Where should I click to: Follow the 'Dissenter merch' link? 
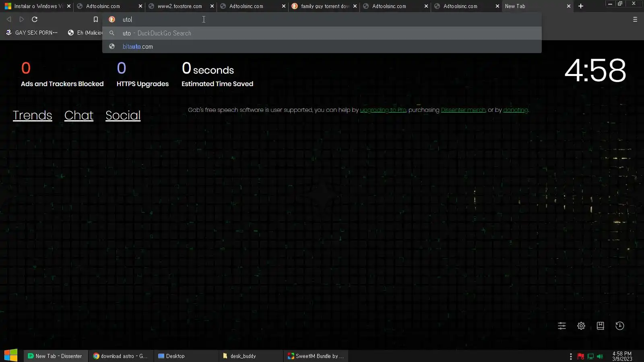[463, 110]
